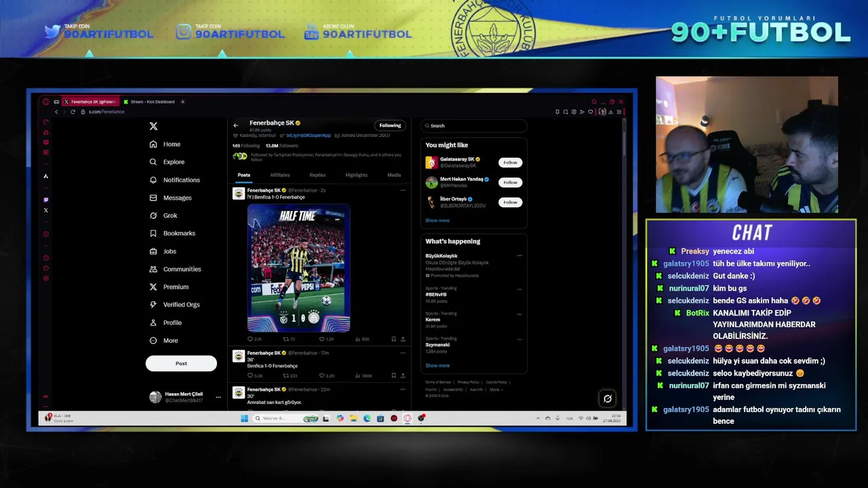The width and height of the screenshot is (868, 488).
Task: Click the Jobs briefcase icon
Action: (x=153, y=251)
